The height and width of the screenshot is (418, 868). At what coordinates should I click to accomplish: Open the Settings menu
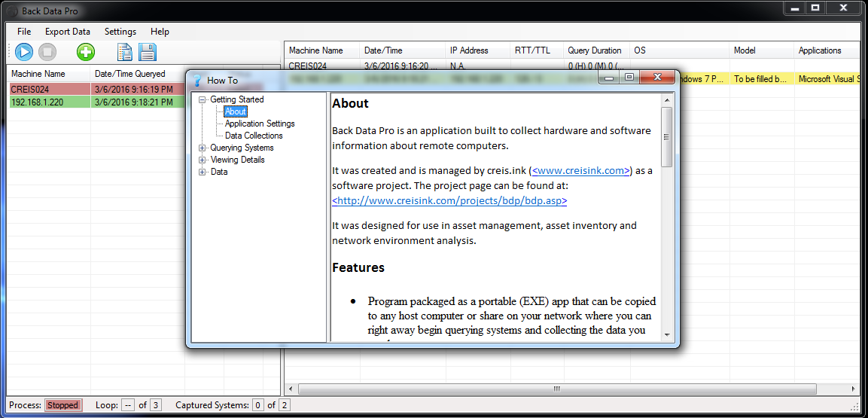[120, 32]
